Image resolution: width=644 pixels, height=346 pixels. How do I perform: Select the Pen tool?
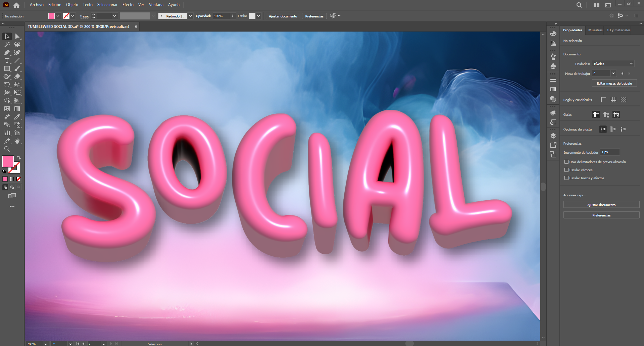7,52
